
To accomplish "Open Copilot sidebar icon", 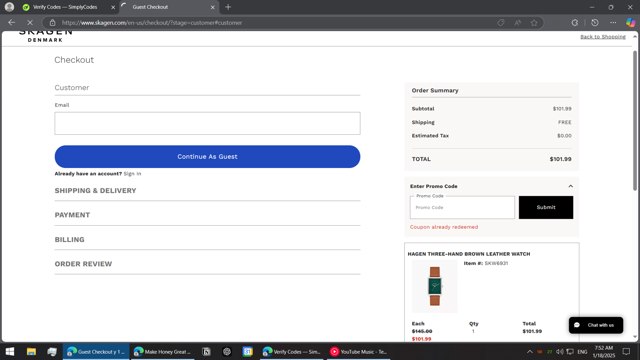I will [x=631, y=23].
